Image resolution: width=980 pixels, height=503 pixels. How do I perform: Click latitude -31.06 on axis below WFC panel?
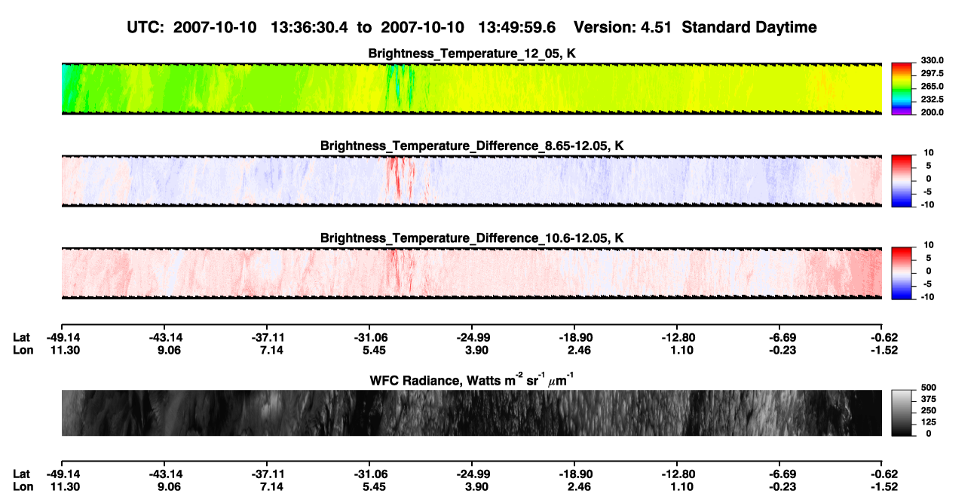click(x=370, y=474)
